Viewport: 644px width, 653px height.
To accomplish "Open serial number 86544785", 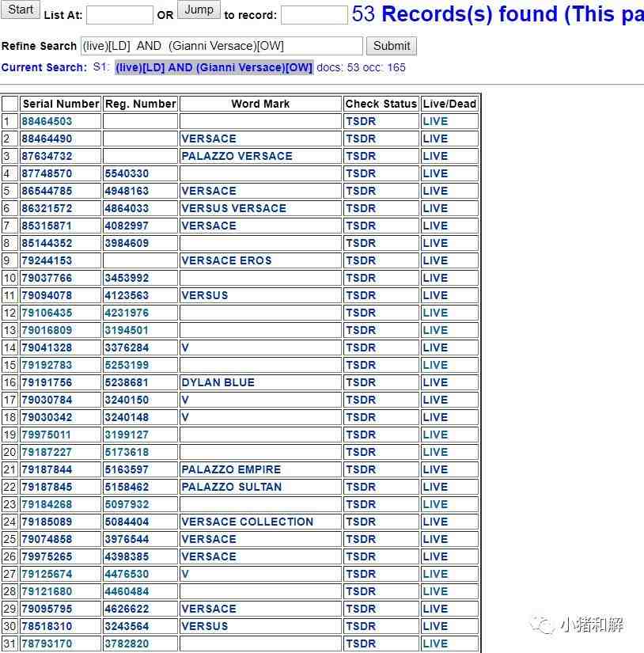I will tap(47, 191).
